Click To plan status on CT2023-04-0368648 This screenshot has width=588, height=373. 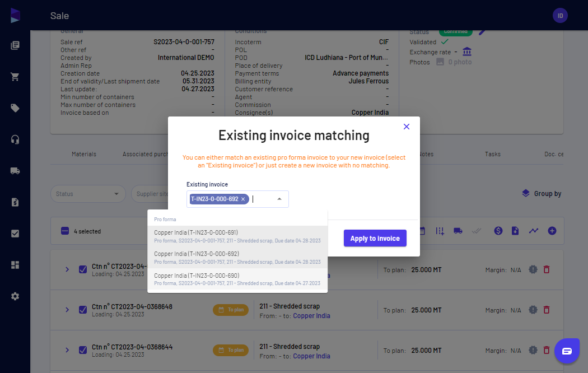click(231, 310)
